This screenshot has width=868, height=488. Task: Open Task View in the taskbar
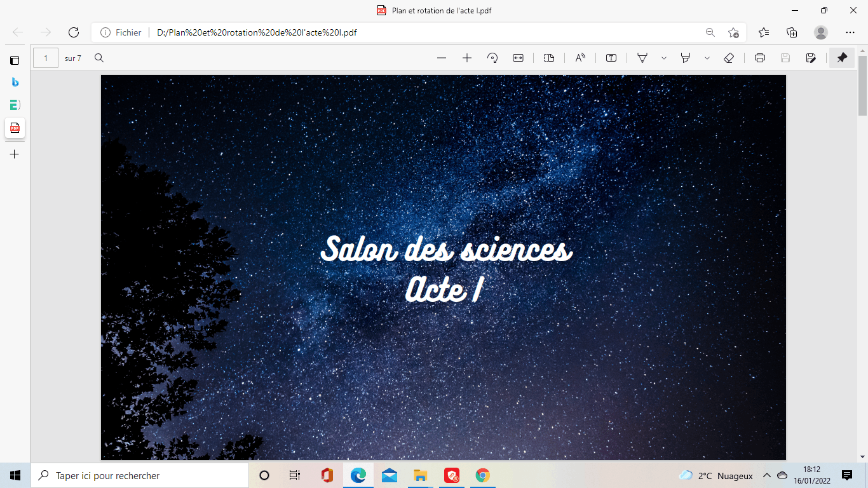coord(295,475)
